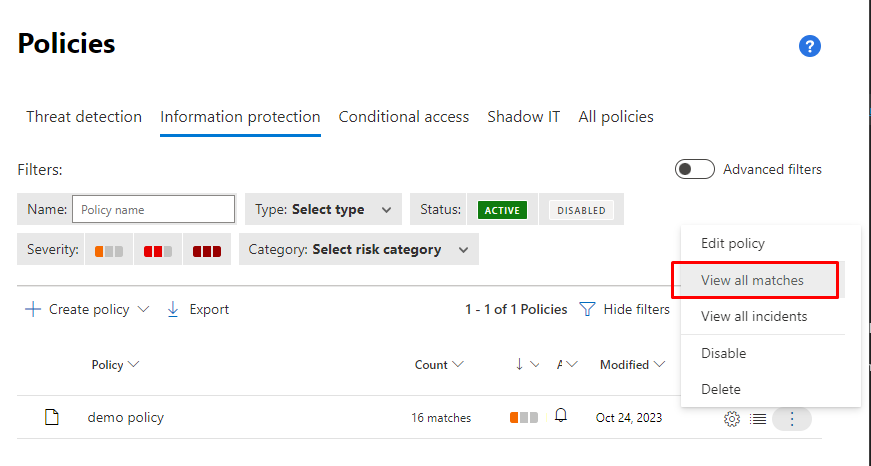Screen dimensions: 871x466
Task: Open the Type: Select type dropdown
Action: (323, 209)
